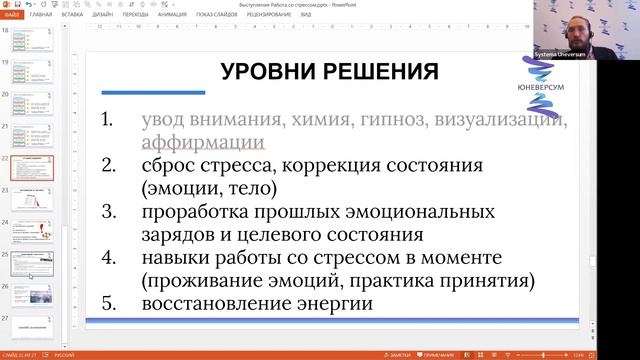Image resolution: width=640 pixels, height=360 pixels.
Task: Click the ЗАМЕТКИ button in status bar
Action: (x=397, y=355)
